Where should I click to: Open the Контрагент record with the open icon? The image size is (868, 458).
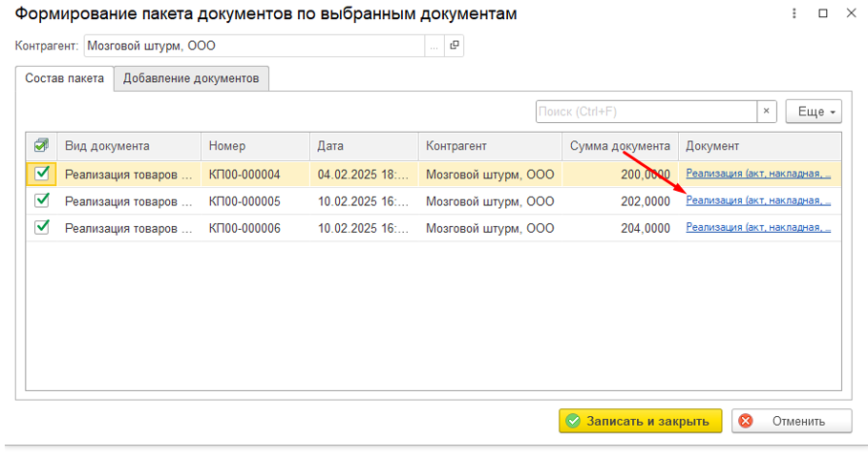coord(455,46)
